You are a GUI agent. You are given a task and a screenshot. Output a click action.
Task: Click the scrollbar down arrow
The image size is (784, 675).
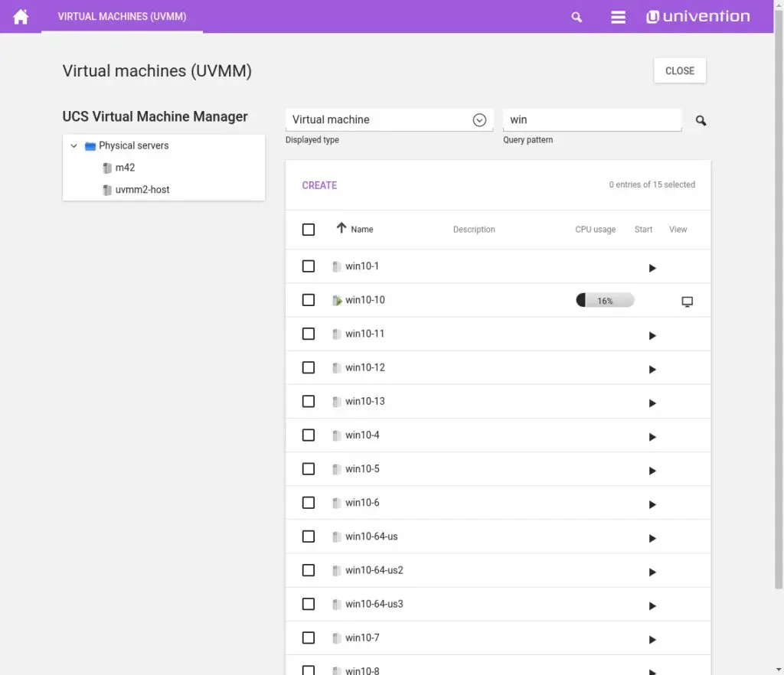pos(779,669)
